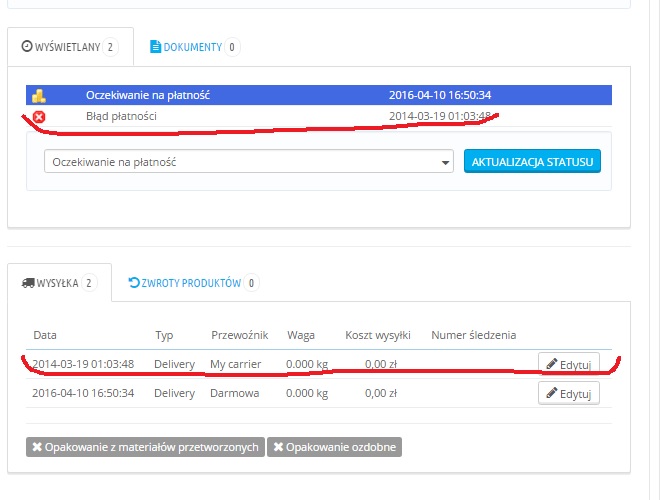Switch to the Zwroty produktów tab
This screenshot has height=500, width=666.
tap(192, 283)
